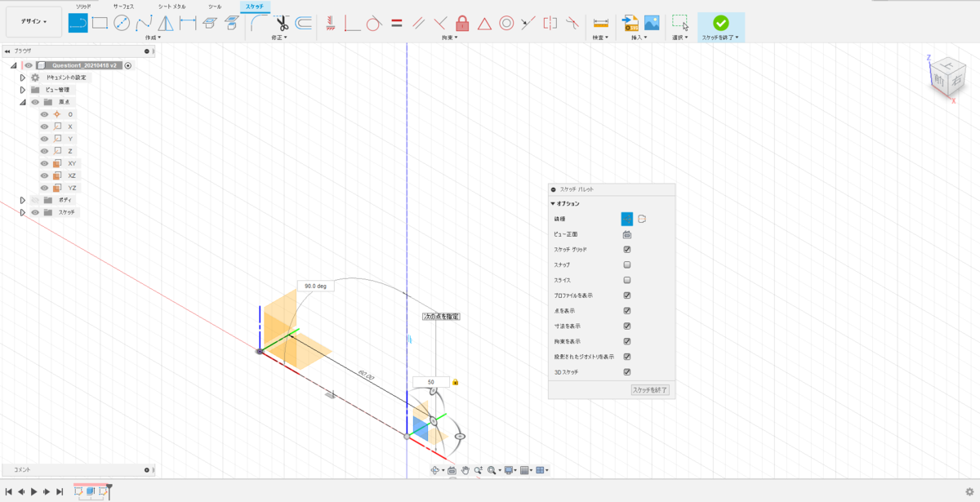Open the 挿入 dropdown menu
The image size is (980, 502).
[x=639, y=38]
